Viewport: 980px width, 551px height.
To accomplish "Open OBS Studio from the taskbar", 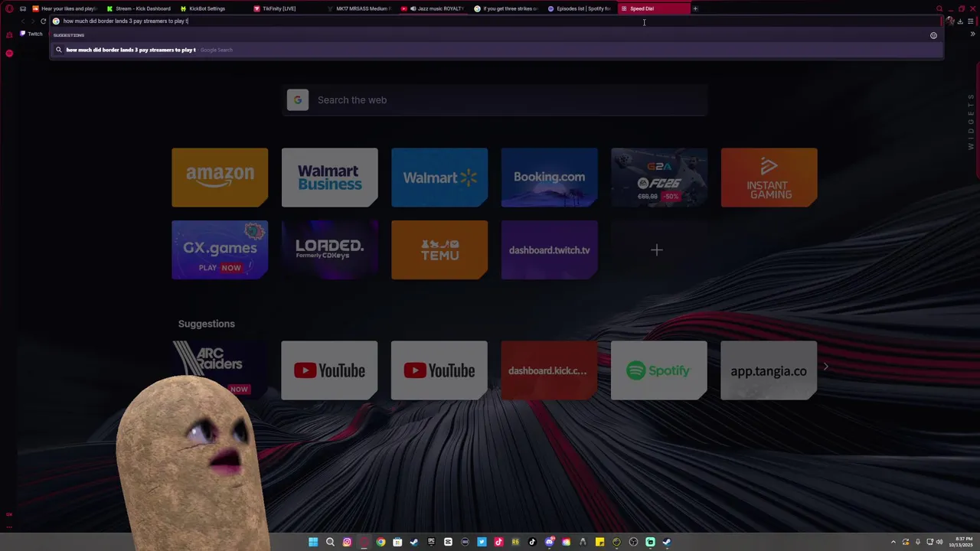I will click(633, 542).
